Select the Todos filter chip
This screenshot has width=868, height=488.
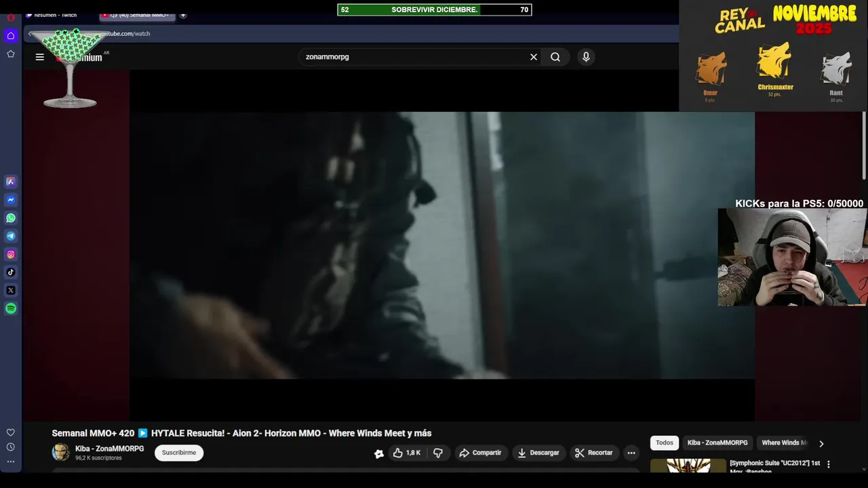pyautogui.click(x=665, y=443)
